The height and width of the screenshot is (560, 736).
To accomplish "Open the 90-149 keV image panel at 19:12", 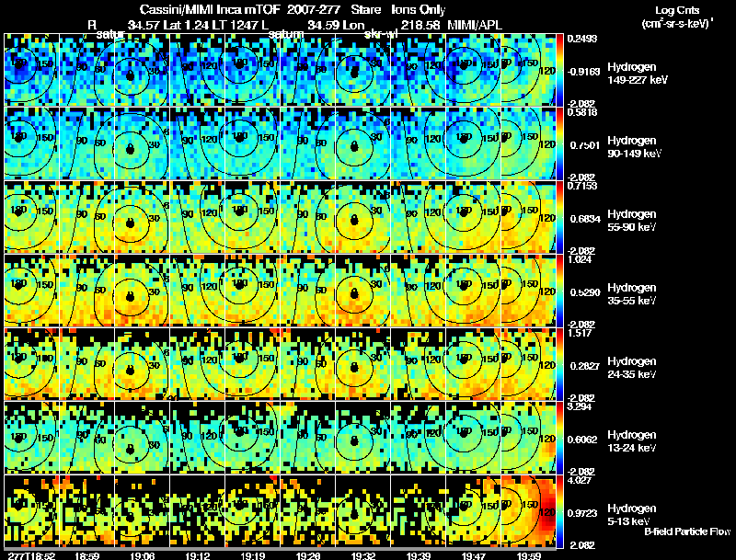I will point(198,143).
